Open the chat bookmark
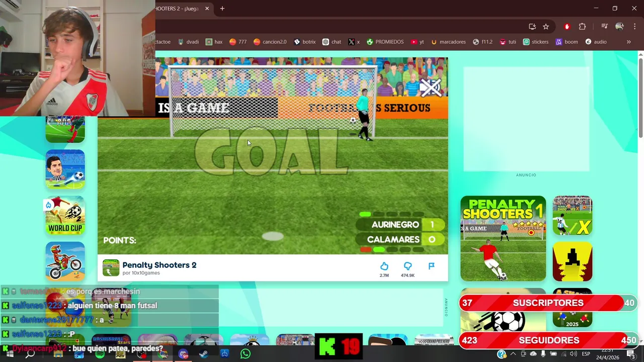This screenshot has height=362, width=644. click(x=332, y=42)
